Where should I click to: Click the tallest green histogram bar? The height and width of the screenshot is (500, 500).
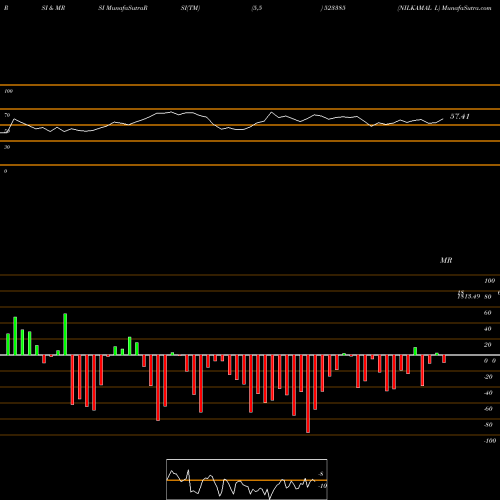pyautogui.click(x=65, y=334)
